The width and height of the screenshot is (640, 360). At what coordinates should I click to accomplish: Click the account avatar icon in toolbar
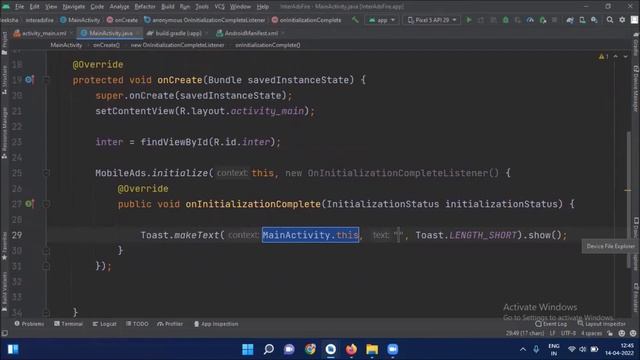tap(634, 20)
